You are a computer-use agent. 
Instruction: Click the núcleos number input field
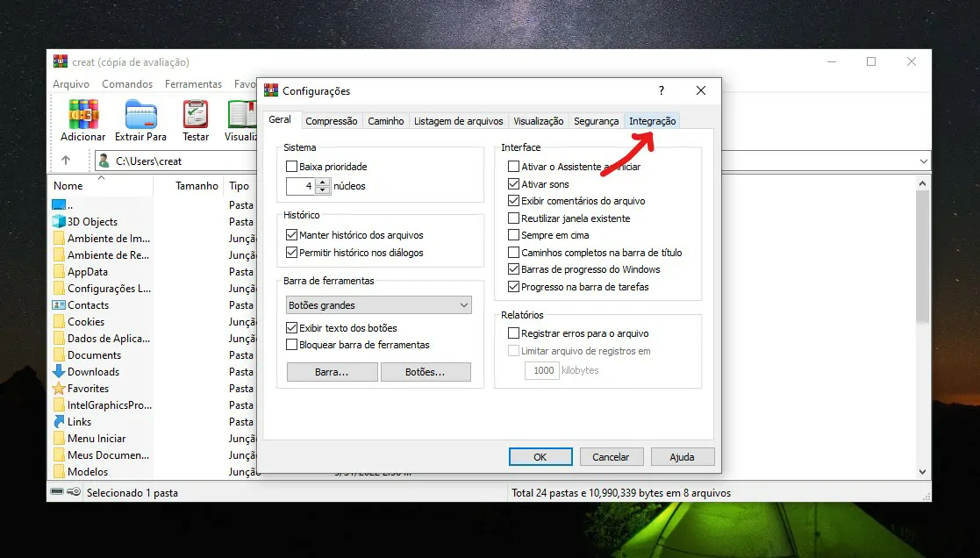click(x=301, y=186)
